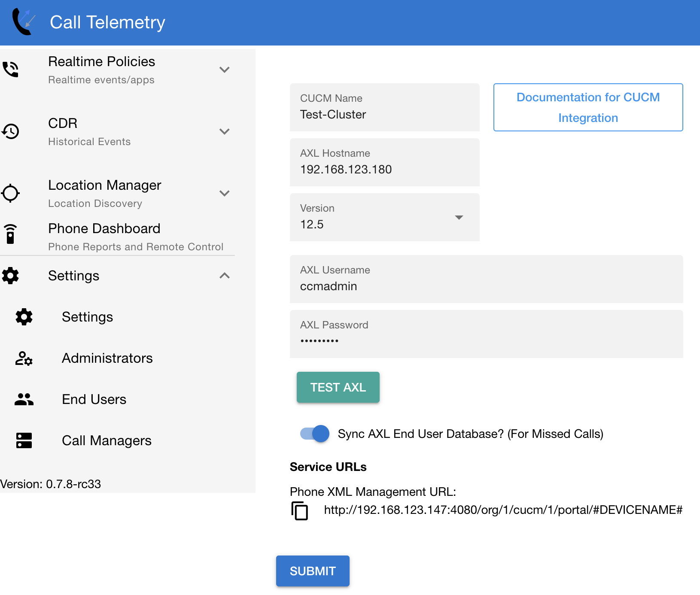Select Call Managers in the sidebar
700x595 pixels.
(x=107, y=440)
